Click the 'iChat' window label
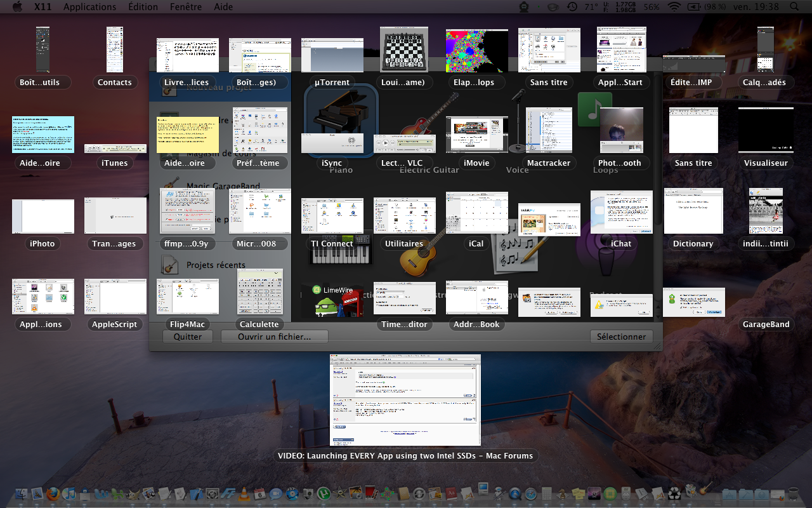Screen dimensions: 812x508 pyautogui.click(x=621, y=244)
